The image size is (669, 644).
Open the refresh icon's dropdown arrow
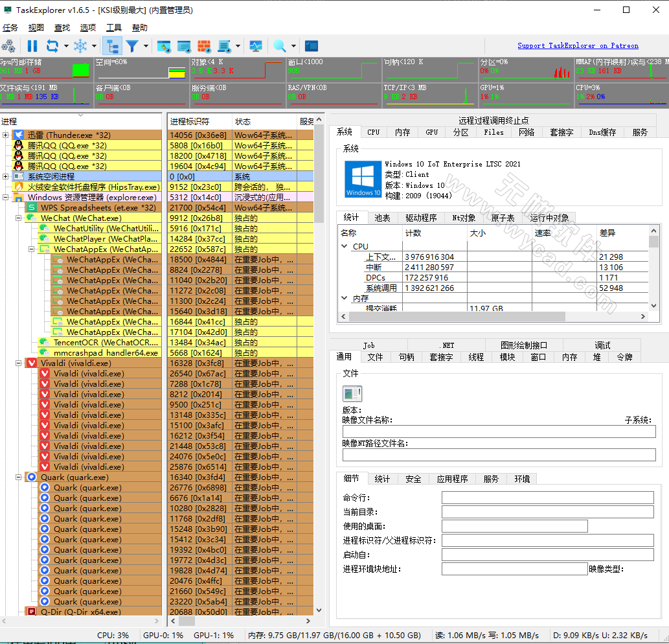[65, 46]
